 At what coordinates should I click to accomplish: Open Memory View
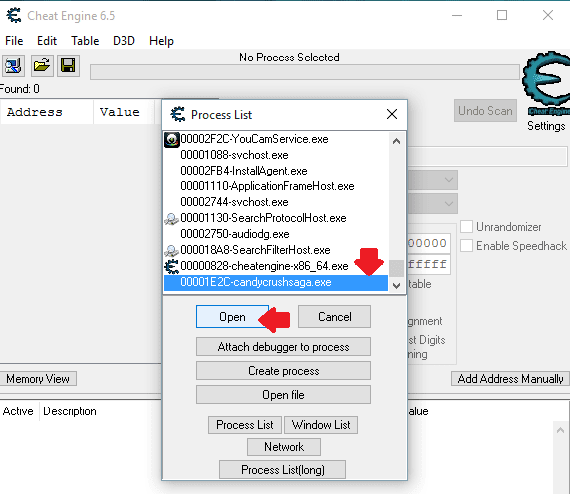[x=38, y=379]
